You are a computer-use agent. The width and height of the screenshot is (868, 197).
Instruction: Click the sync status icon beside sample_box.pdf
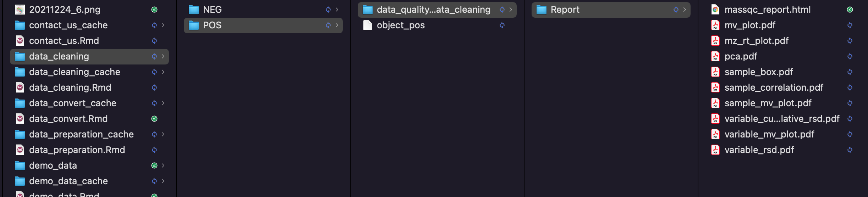(850, 72)
